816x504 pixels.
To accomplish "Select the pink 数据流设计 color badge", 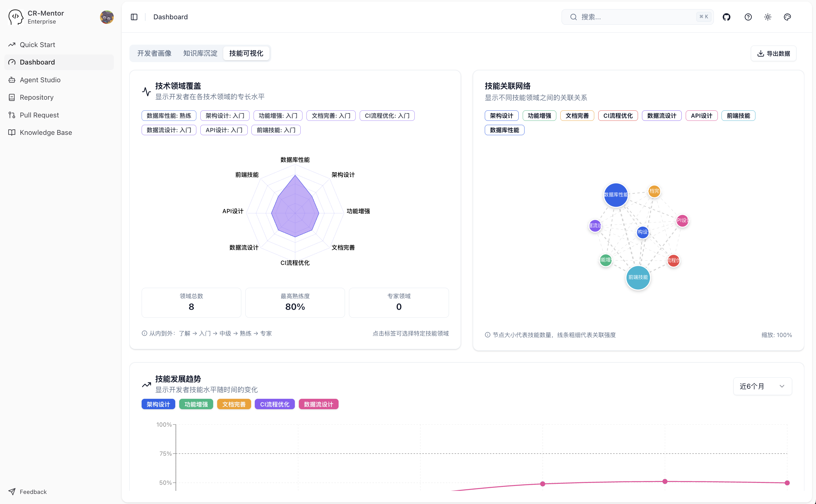I will 318,404.
